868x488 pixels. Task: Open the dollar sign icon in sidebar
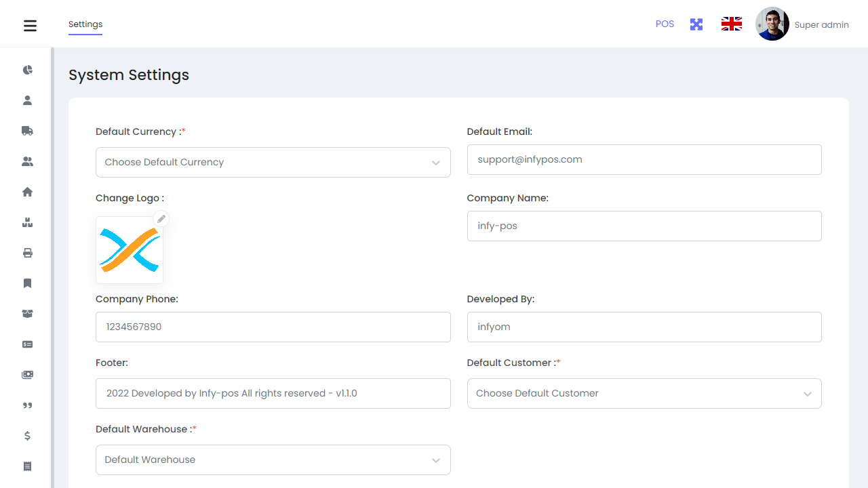click(27, 436)
